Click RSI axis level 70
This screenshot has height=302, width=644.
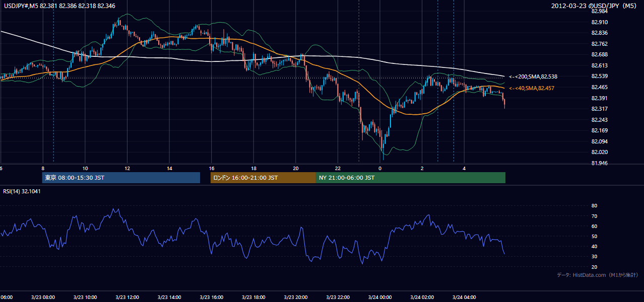pyautogui.click(x=594, y=216)
